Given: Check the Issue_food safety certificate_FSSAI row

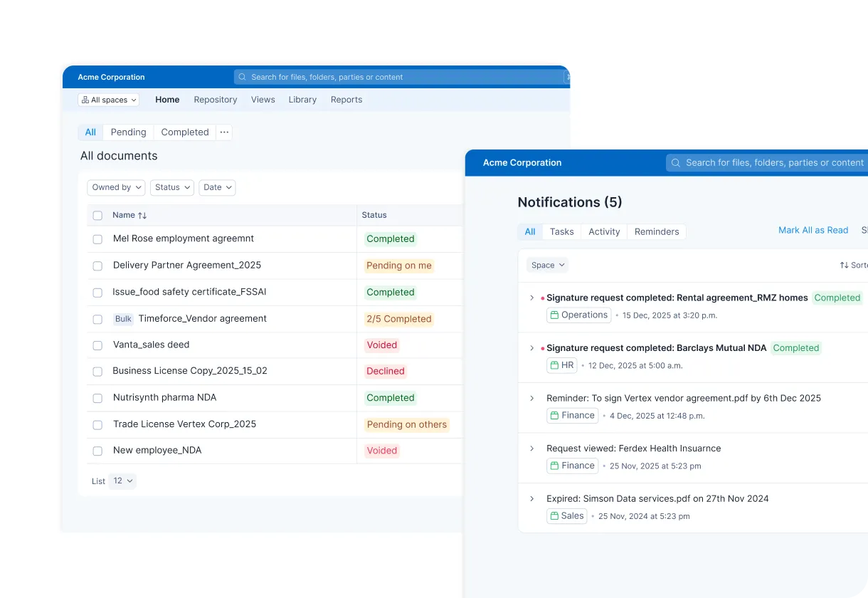Looking at the screenshot, I should [x=97, y=293].
